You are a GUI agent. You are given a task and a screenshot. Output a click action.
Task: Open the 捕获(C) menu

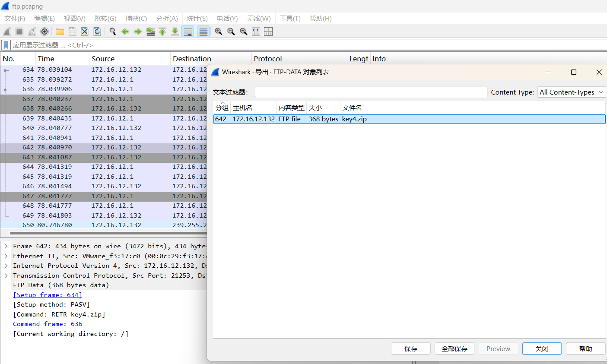pos(136,19)
